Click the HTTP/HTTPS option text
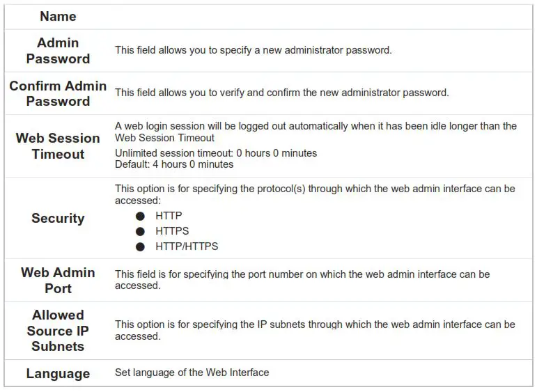 tap(187, 246)
